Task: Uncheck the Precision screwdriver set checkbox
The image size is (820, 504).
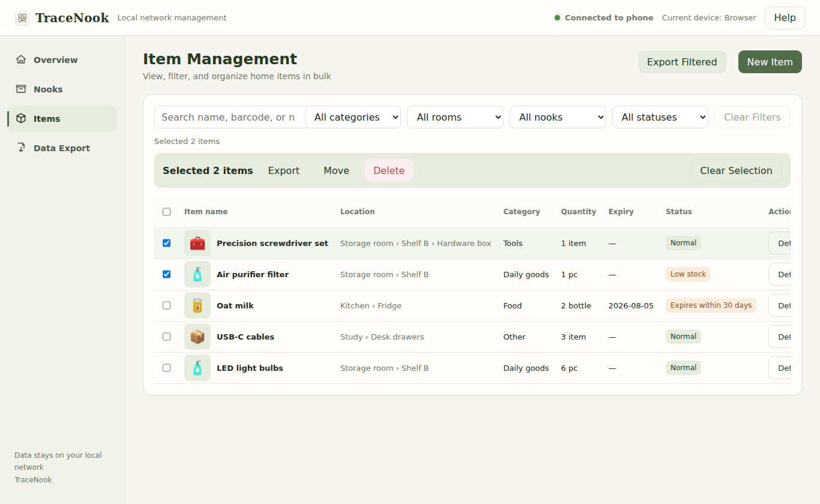Action: pos(166,243)
